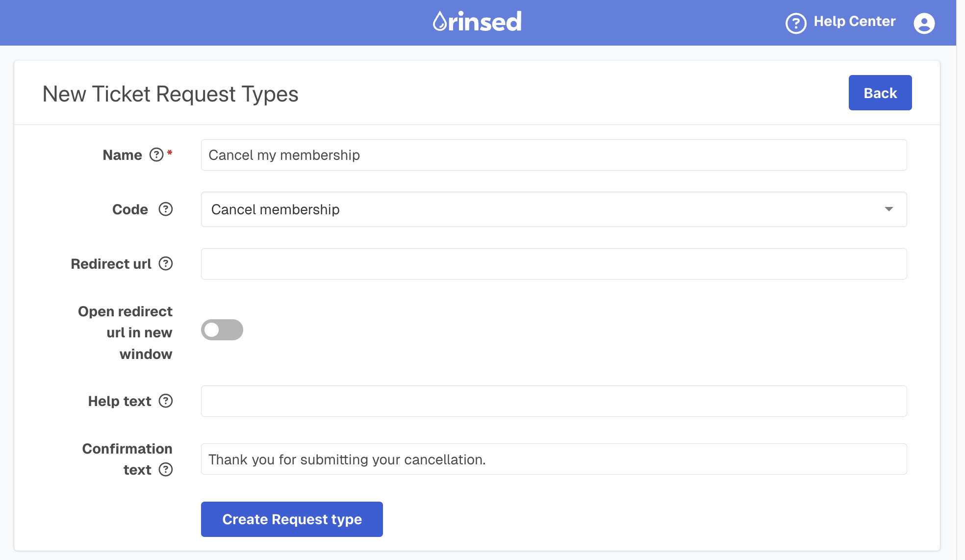Click the Confirmation text input field

click(554, 459)
